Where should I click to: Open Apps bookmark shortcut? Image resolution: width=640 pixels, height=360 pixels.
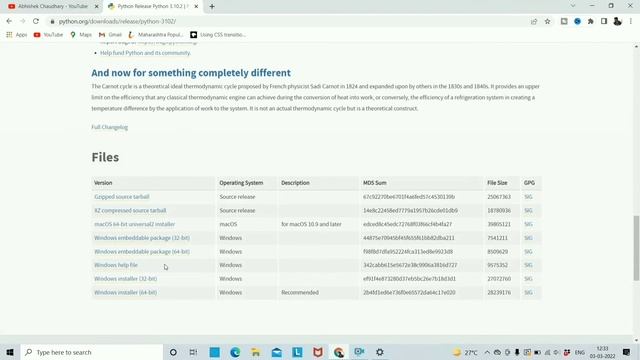(x=17, y=35)
